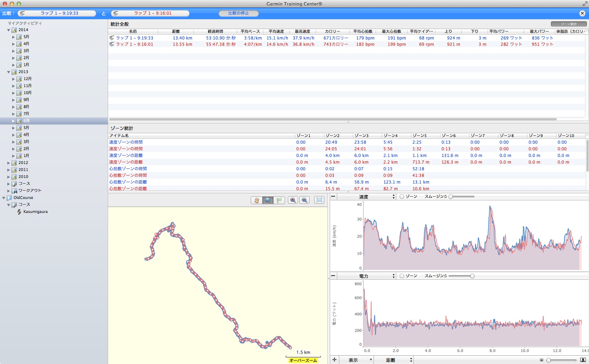Click the ワークアウト workout icon
The height and width of the screenshot is (364, 589).
(14, 191)
